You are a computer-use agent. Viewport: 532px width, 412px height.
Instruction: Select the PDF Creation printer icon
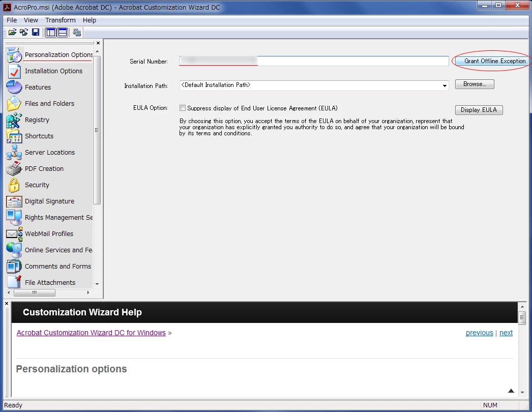coord(14,169)
